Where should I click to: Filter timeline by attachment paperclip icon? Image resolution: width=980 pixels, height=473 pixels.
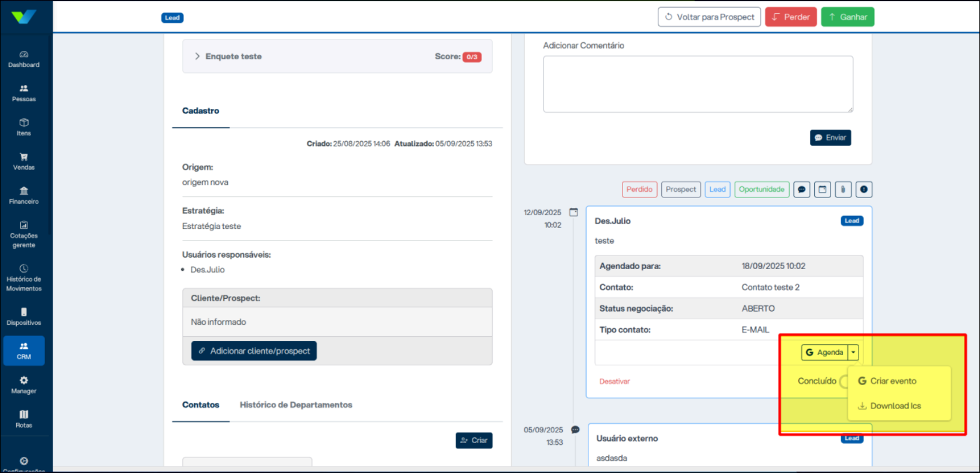coord(843,190)
